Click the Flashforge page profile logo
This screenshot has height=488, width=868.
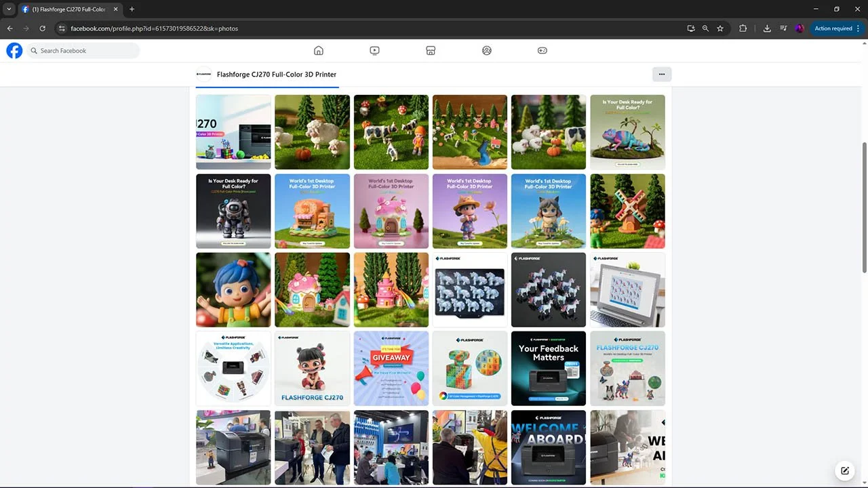click(x=203, y=75)
